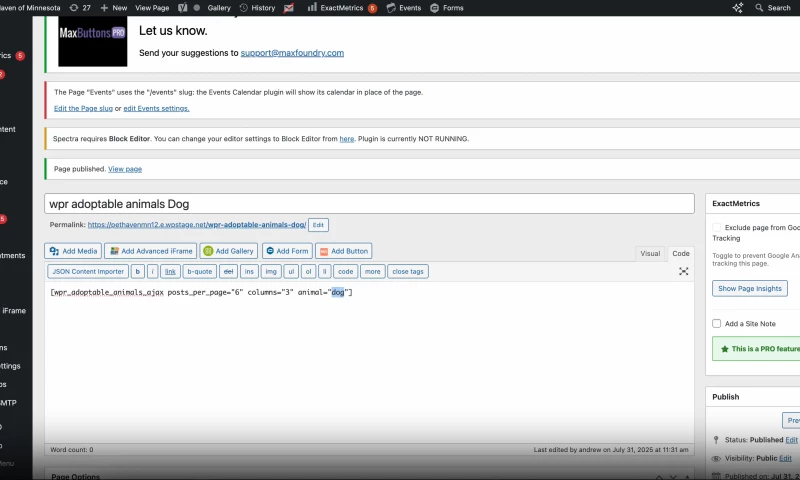Switch to the Visual editor tab
800x480 pixels.
coord(650,254)
